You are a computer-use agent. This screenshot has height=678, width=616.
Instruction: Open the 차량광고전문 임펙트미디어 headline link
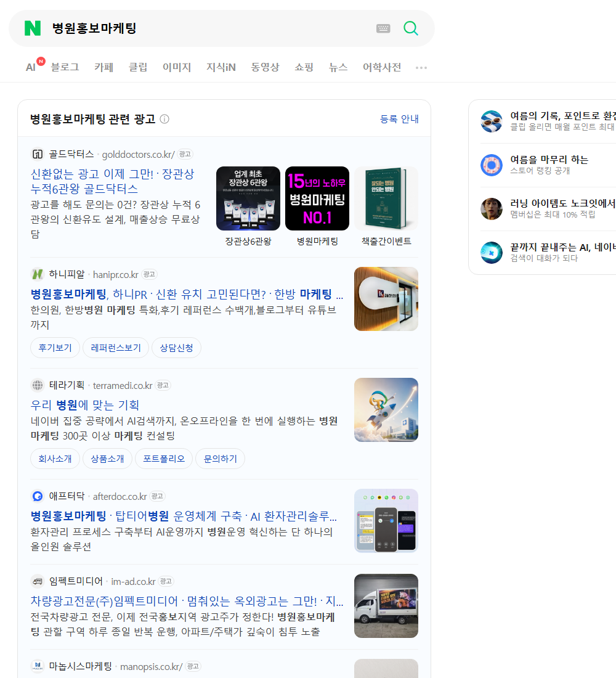[x=187, y=601]
